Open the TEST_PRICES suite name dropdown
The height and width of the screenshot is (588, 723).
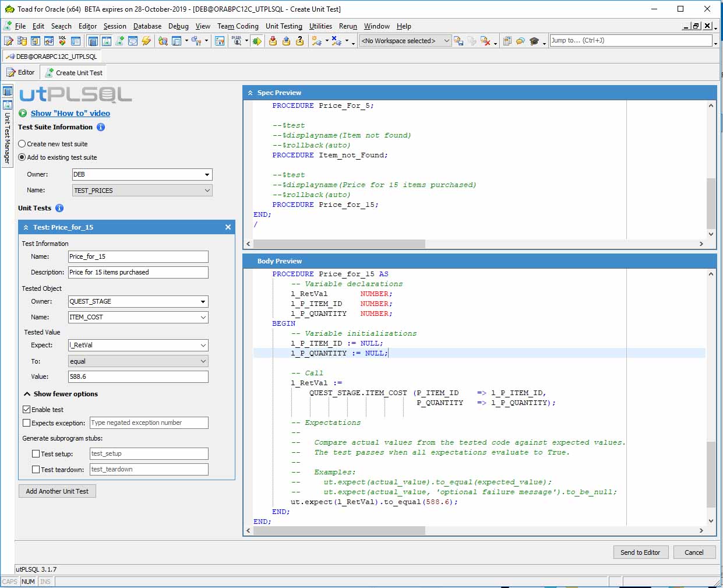pyautogui.click(x=207, y=191)
